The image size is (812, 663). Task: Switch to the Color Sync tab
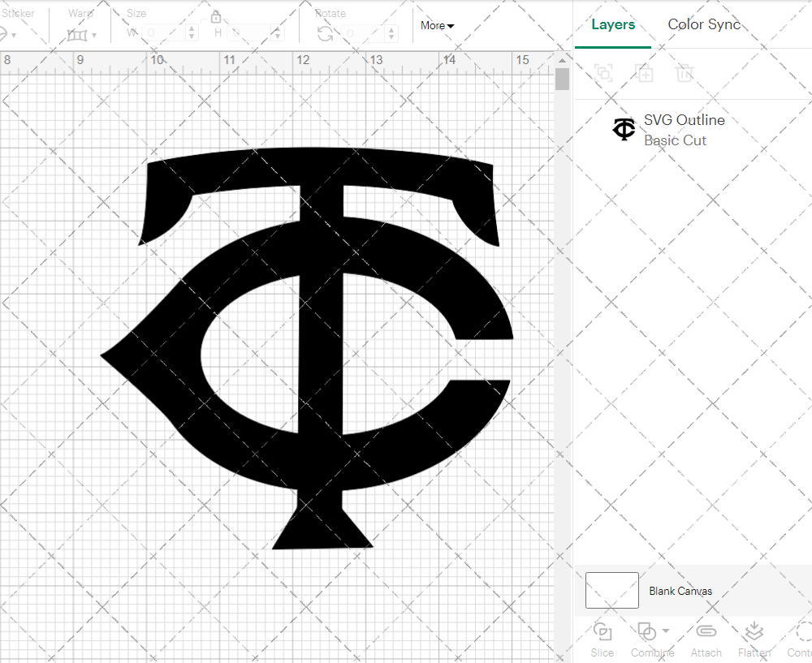704,24
